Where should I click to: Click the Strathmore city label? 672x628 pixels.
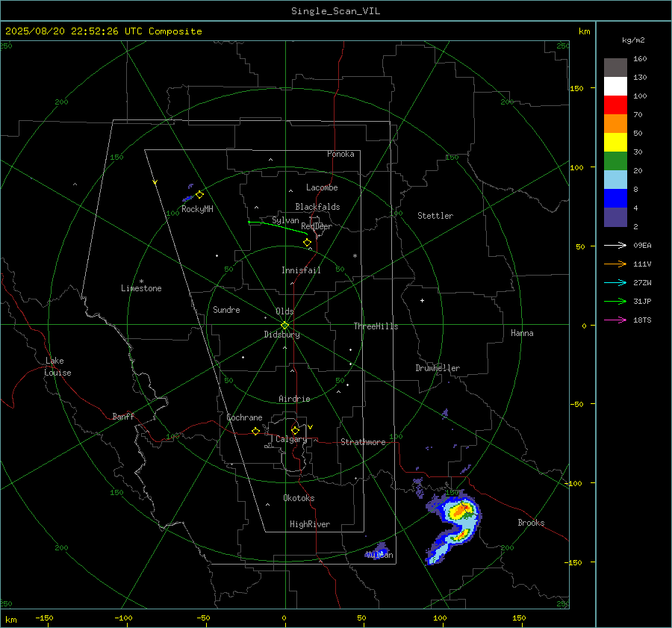tap(363, 442)
